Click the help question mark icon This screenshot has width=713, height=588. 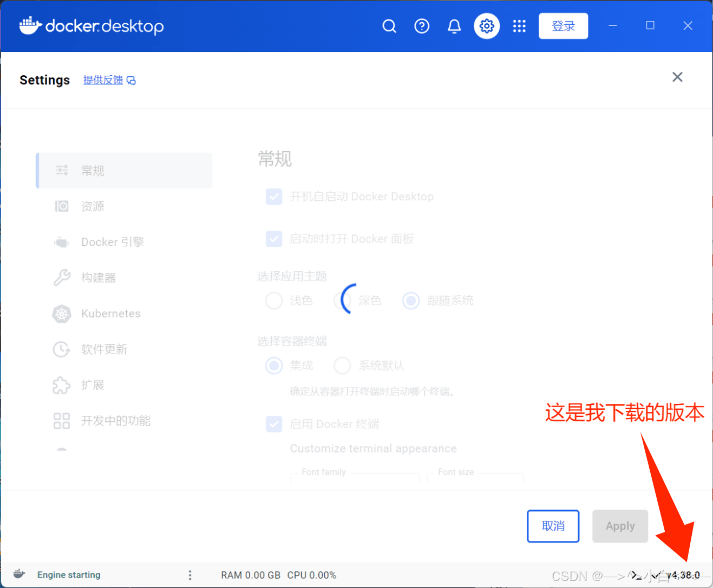coord(422,25)
